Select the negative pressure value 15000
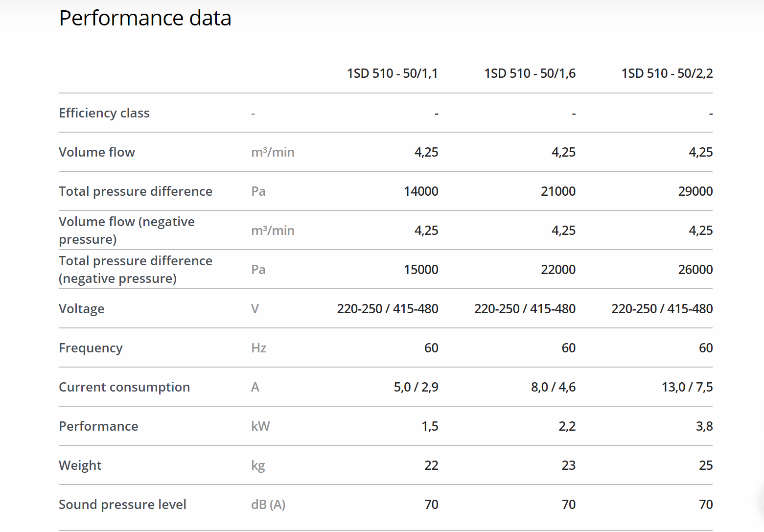Viewport: 764px width, 532px height. pyautogui.click(x=420, y=270)
